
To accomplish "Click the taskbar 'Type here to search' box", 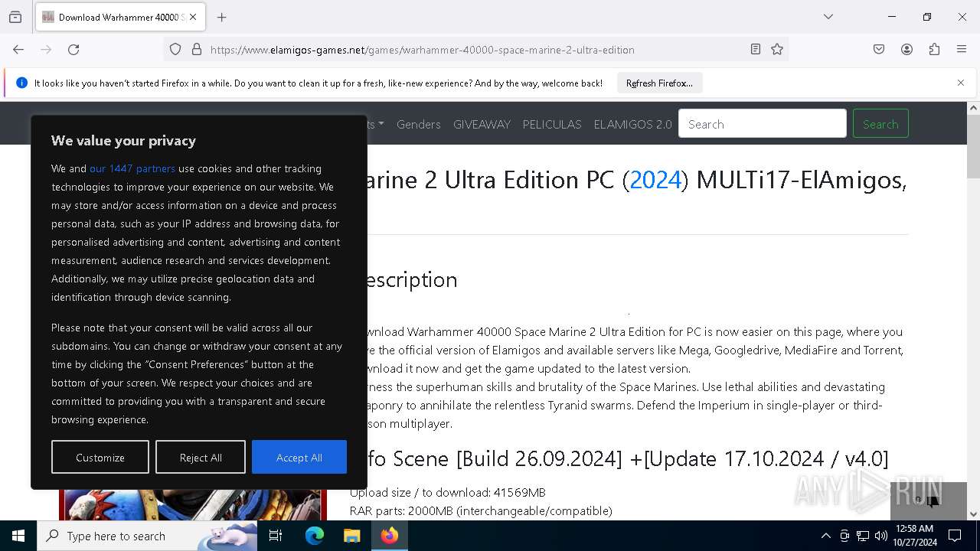I will click(x=147, y=536).
